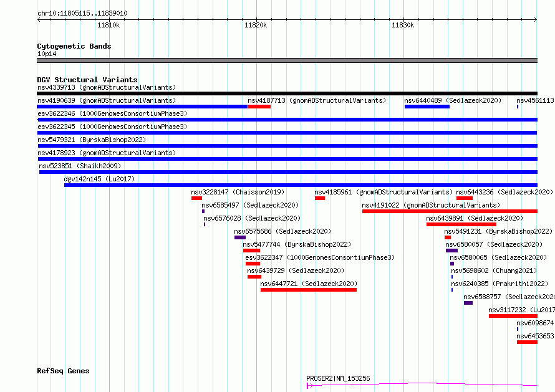The height and width of the screenshot is (392, 555).
Task: Click nsv3117232 variant label
Action: [521, 310]
